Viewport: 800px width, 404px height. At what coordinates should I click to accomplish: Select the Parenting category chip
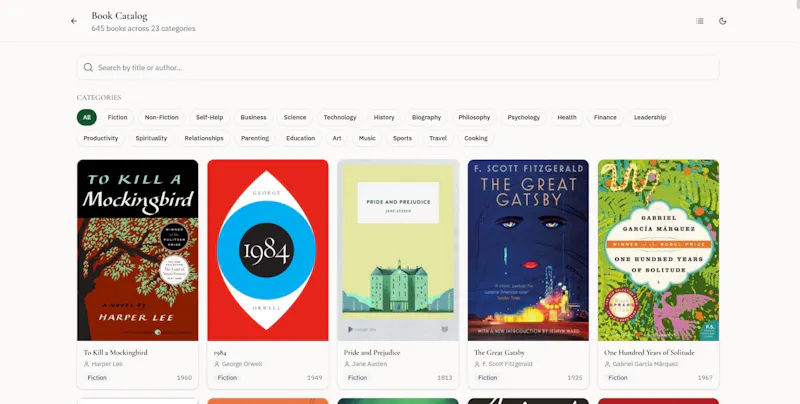[x=255, y=138]
